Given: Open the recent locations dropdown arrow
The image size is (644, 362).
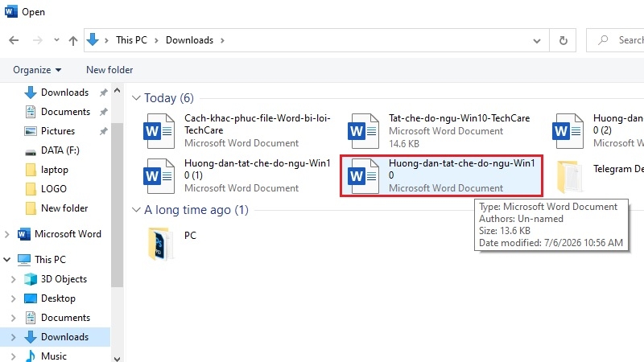Looking at the screenshot, I should click(x=56, y=40).
